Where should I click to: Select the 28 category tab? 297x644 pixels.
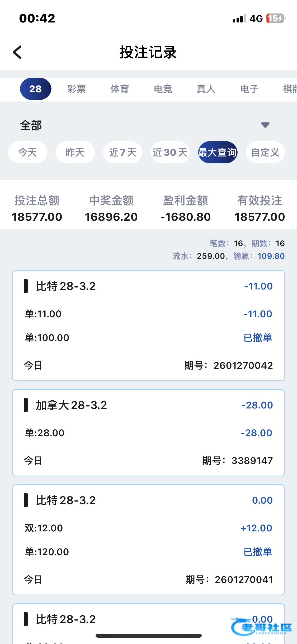tap(36, 89)
